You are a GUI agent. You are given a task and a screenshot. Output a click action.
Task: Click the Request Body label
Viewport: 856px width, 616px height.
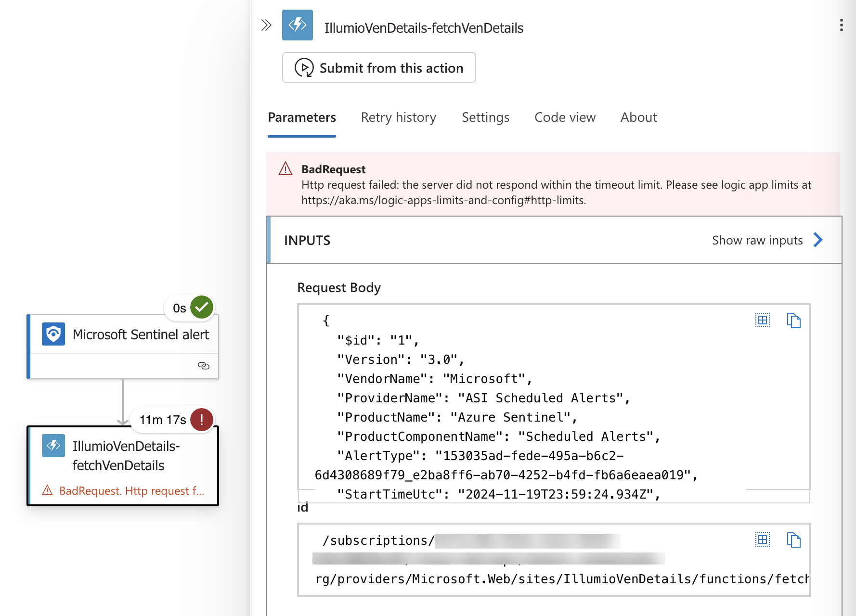[339, 288]
